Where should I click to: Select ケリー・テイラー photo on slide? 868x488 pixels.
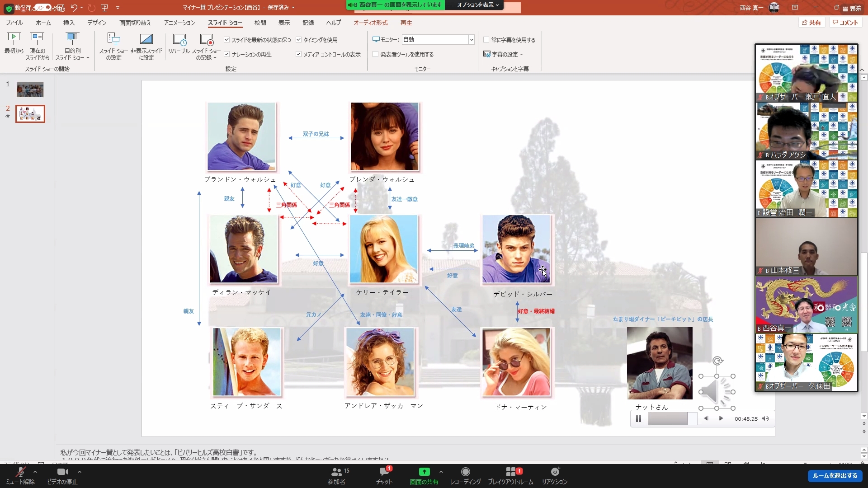click(x=384, y=249)
